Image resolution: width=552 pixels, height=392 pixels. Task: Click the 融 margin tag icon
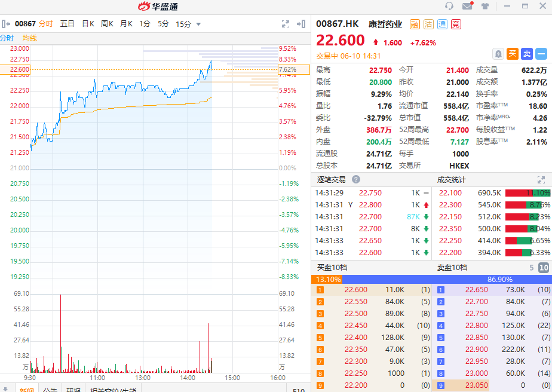point(415,24)
